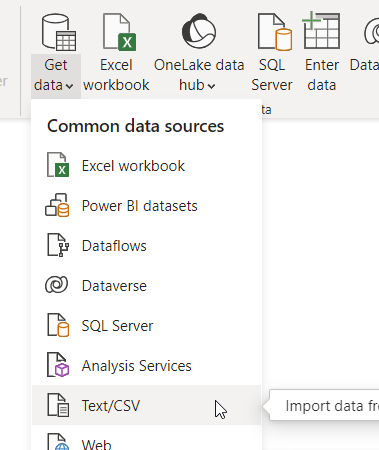Choose Dataflows menu entry text
Screen dimensions: 379x450
coord(114,246)
